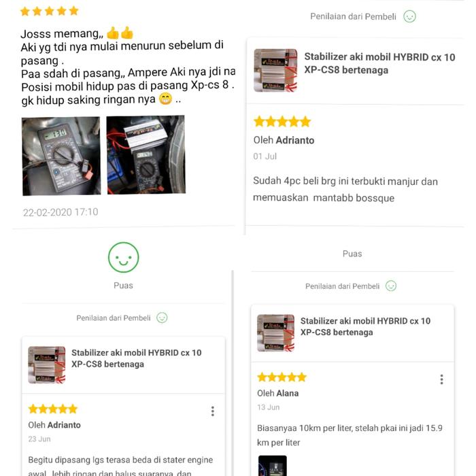476x476 pixels.
Task: Open product thumbnail in Adrianto's 01 Jul review
Action: point(275,70)
